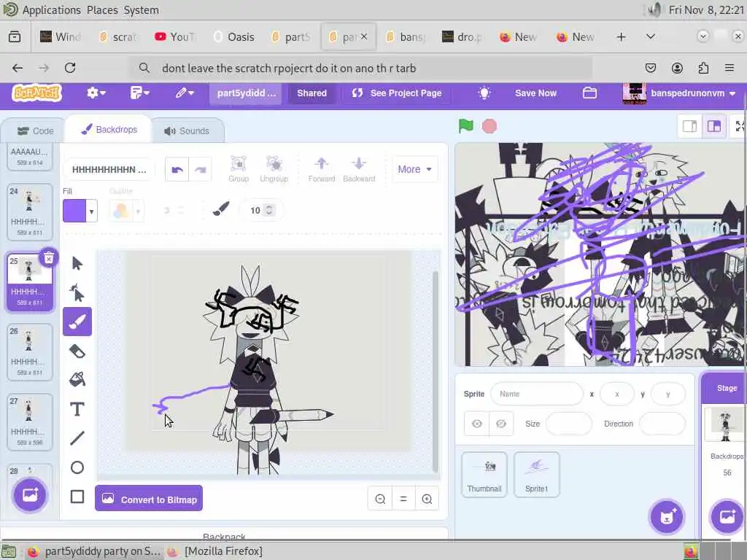747x560 pixels.
Task: Click the red stop button
Action: tap(489, 126)
